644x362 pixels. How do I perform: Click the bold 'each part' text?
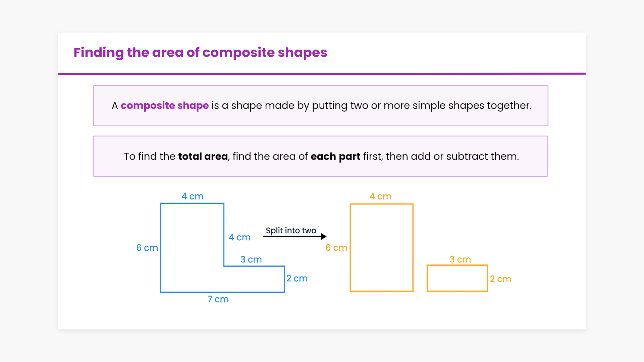[x=335, y=157]
